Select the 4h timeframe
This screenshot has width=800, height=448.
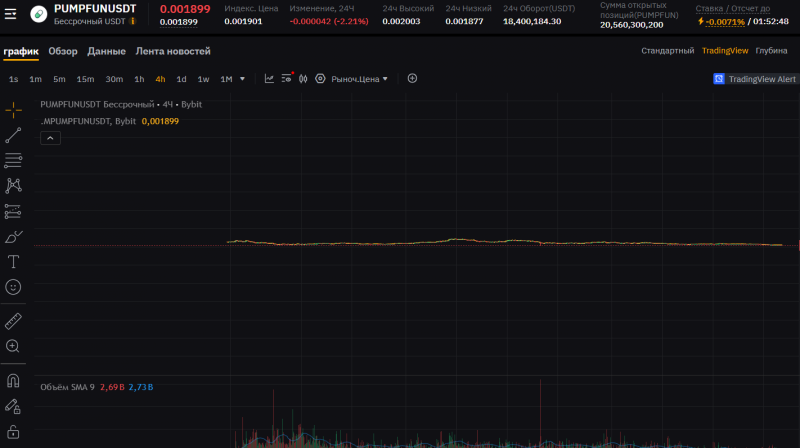160,79
